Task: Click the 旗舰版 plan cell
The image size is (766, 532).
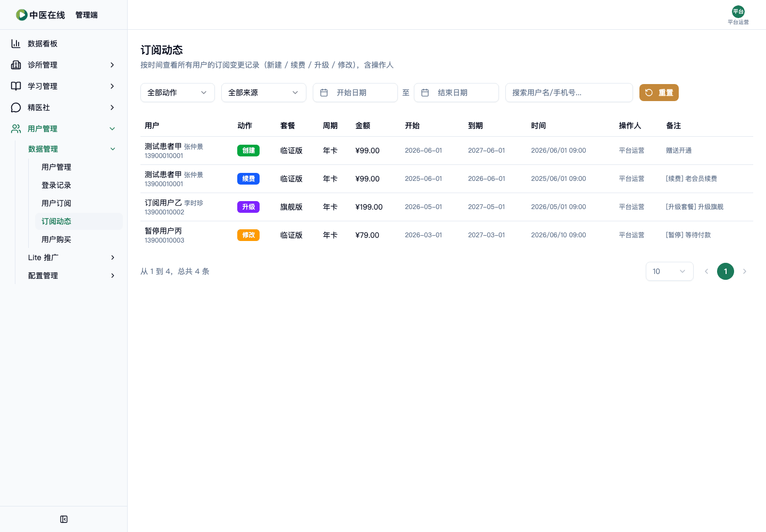Action: click(x=292, y=207)
